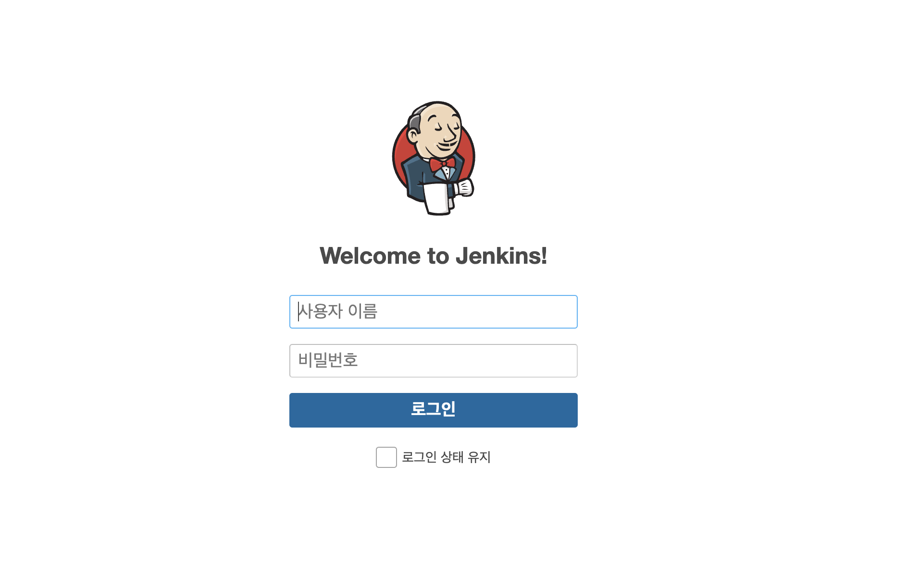The width and height of the screenshot is (919, 588).
Task: Click the white napkin on butler's arm
Action: pyautogui.click(x=438, y=198)
